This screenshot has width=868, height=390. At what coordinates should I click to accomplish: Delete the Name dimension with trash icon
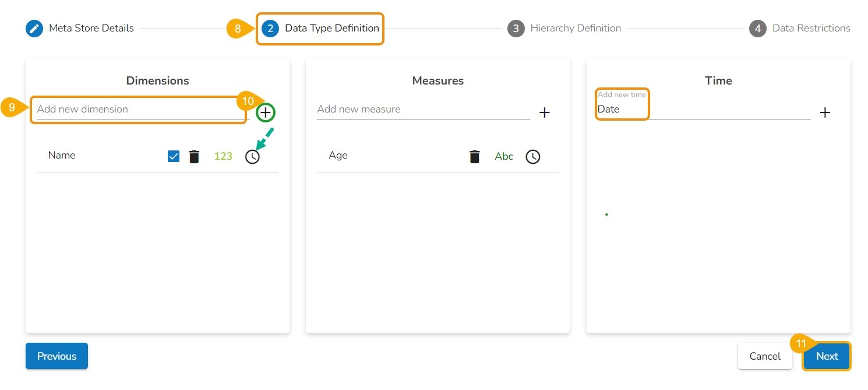tap(194, 156)
